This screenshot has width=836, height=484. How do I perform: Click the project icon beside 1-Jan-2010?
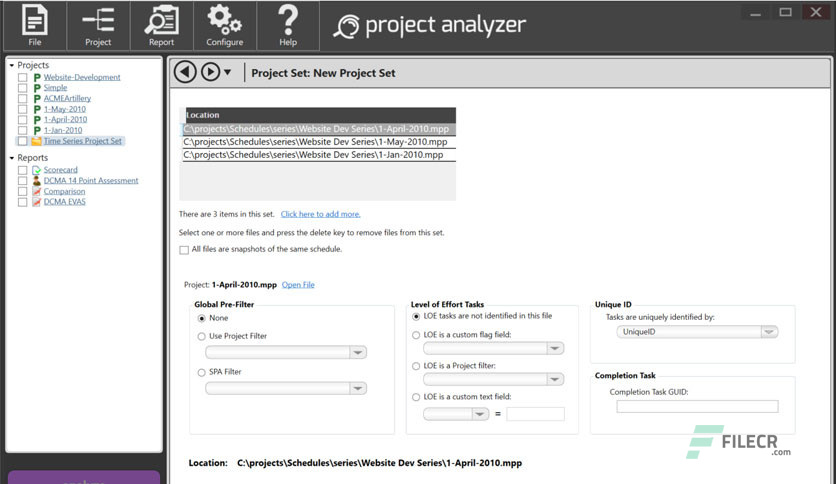click(x=37, y=131)
